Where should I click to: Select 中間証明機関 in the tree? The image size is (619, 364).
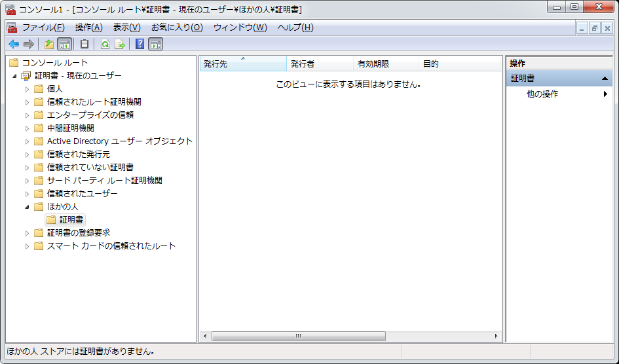(70, 128)
